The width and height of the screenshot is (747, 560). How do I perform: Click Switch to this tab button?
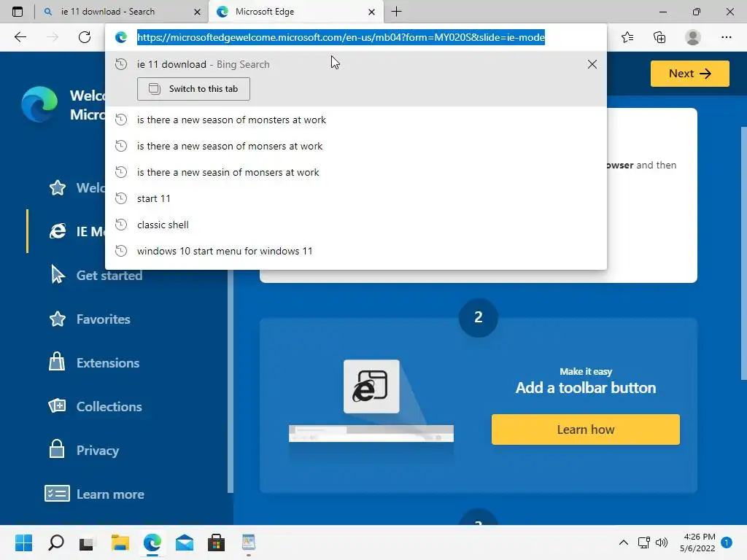pyautogui.click(x=193, y=89)
